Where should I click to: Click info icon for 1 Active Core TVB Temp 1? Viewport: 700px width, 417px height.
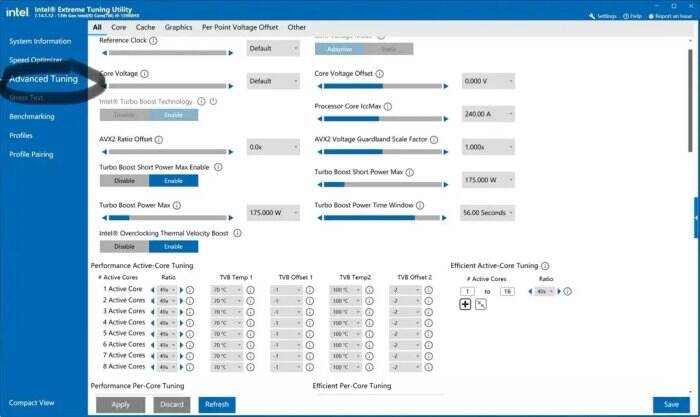click(x=250, y=290)
